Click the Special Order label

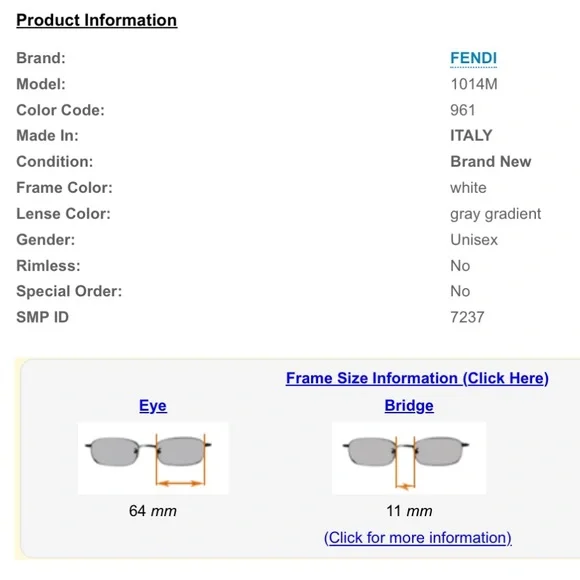click(x=69, y=291)
